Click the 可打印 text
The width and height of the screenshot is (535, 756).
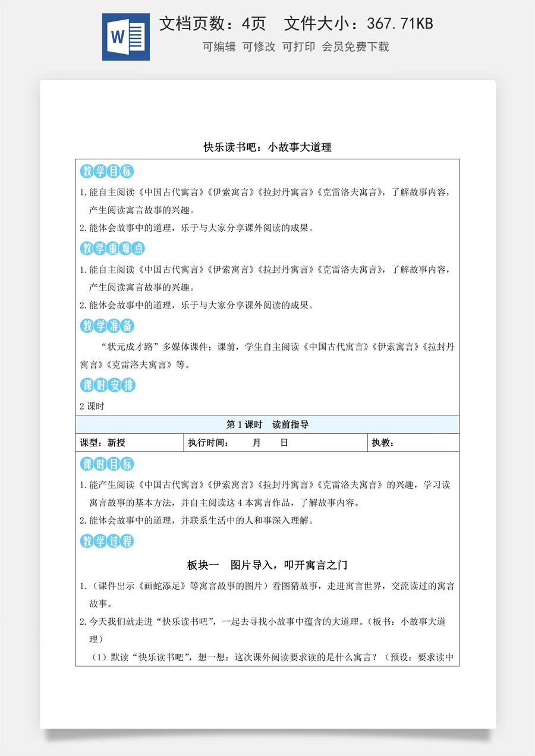pos(298,47)
